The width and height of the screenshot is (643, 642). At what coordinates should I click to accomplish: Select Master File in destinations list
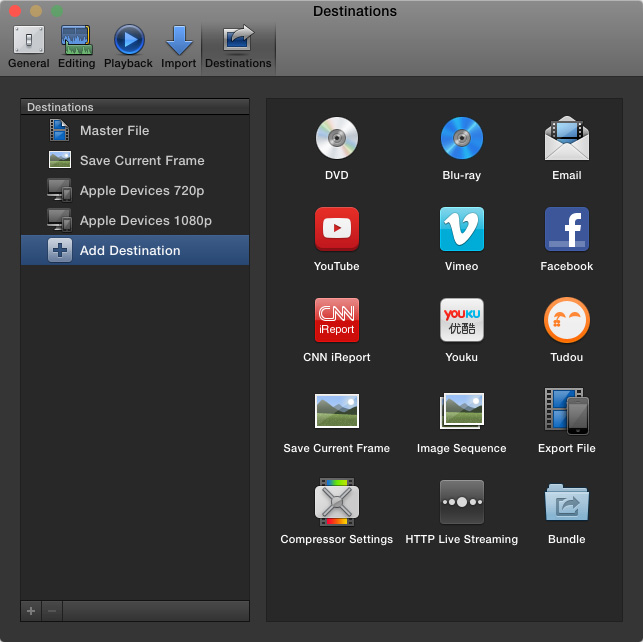tap(135, 130)
